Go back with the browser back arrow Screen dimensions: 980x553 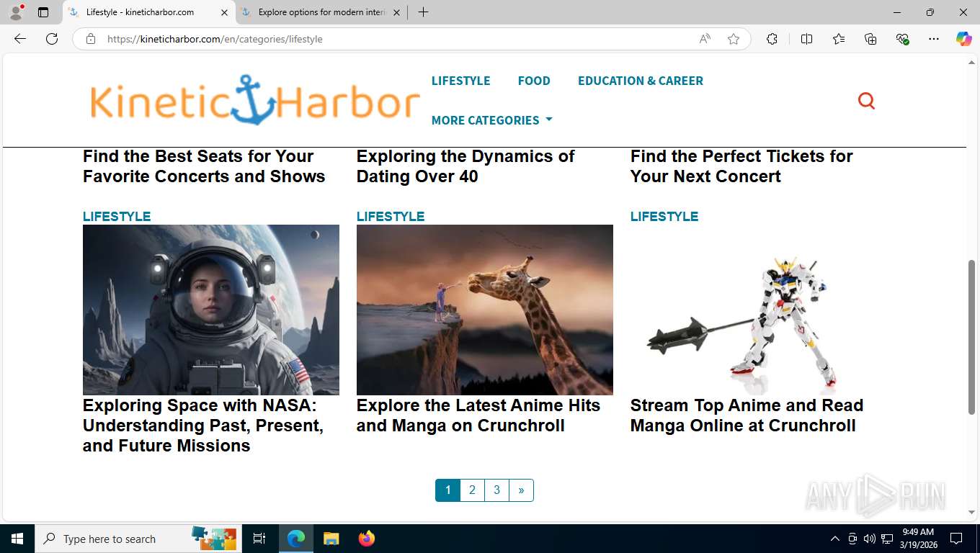pyautogui.click(x=20, y=39)
